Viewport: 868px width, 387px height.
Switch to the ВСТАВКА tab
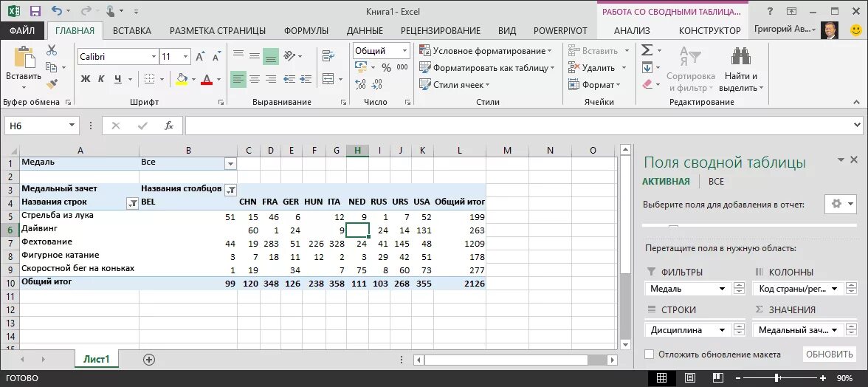click(131, 31)
